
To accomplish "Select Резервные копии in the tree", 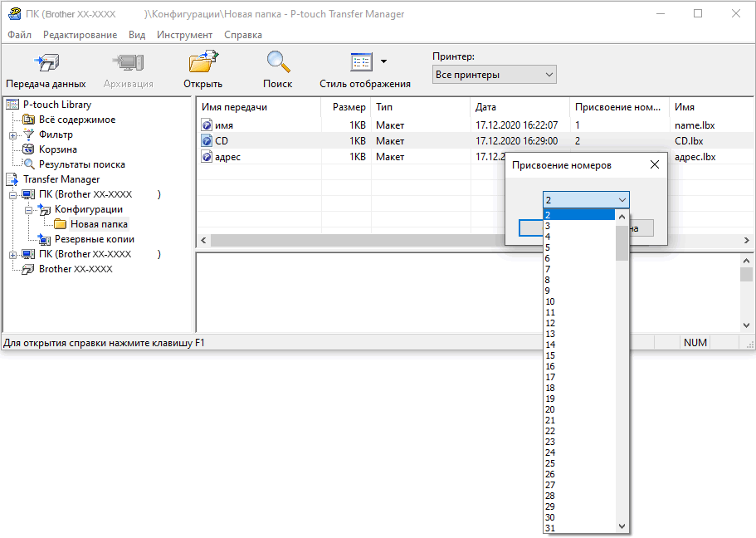I will 94,239.
